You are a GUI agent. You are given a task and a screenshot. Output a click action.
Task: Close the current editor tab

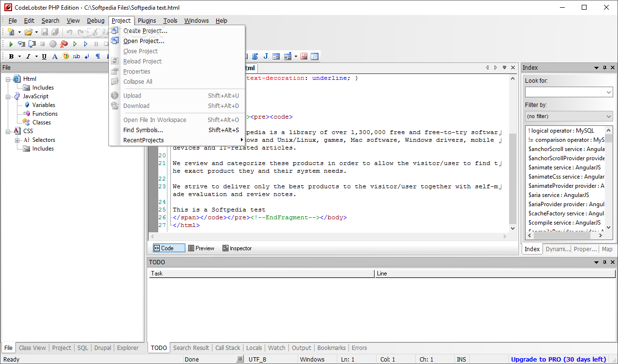[x=512, y=68]
